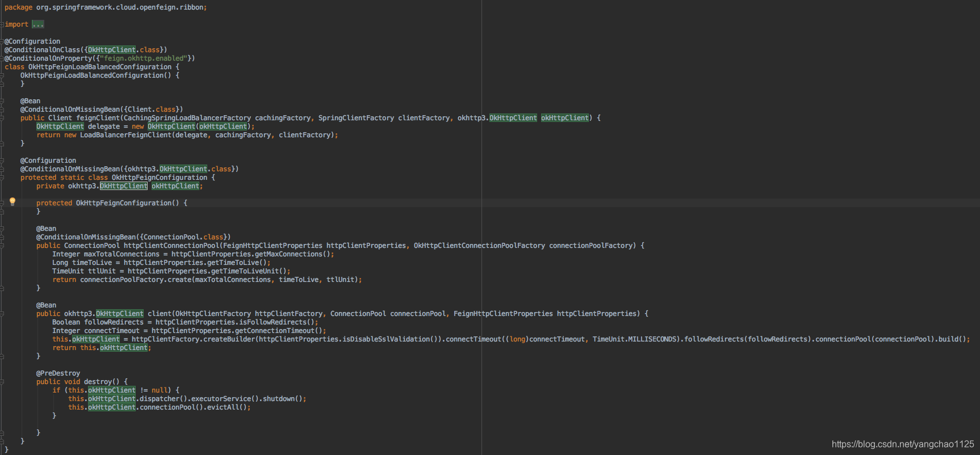The height and width of the screenshot is (455, 980).
Task: Click OkHttpClientFactory parameter type
Action: tap(213, 314)
